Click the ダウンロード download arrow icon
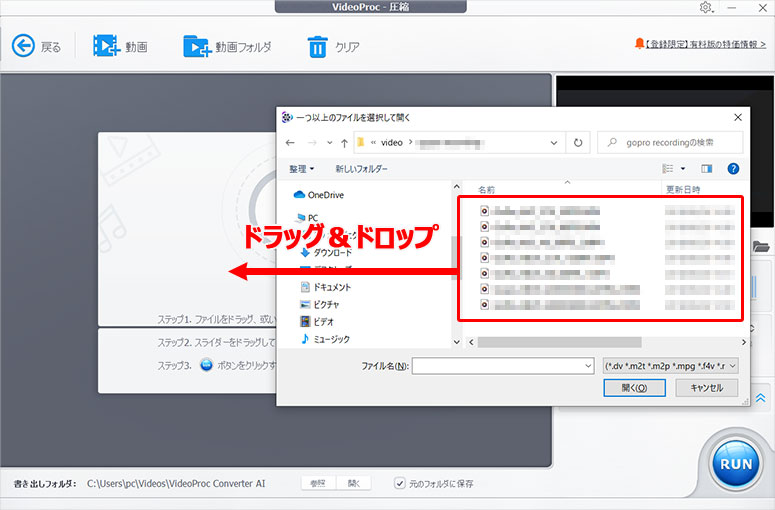Viewport: 775px width, 510px height. [x=305, y=253]
